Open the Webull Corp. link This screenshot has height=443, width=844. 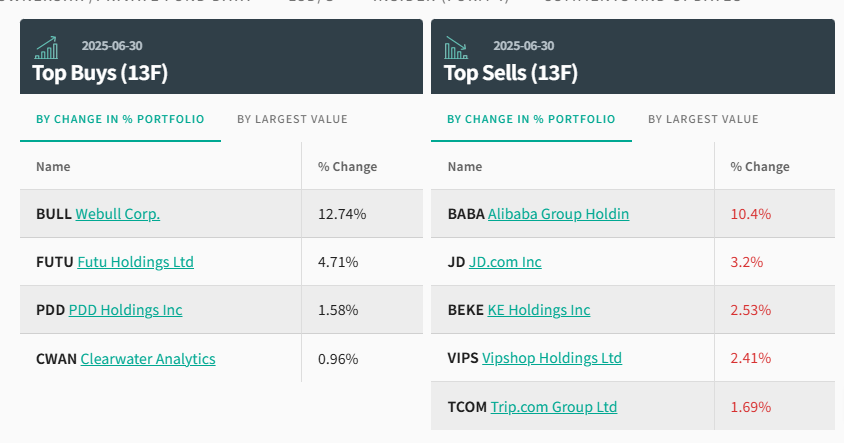118,214
